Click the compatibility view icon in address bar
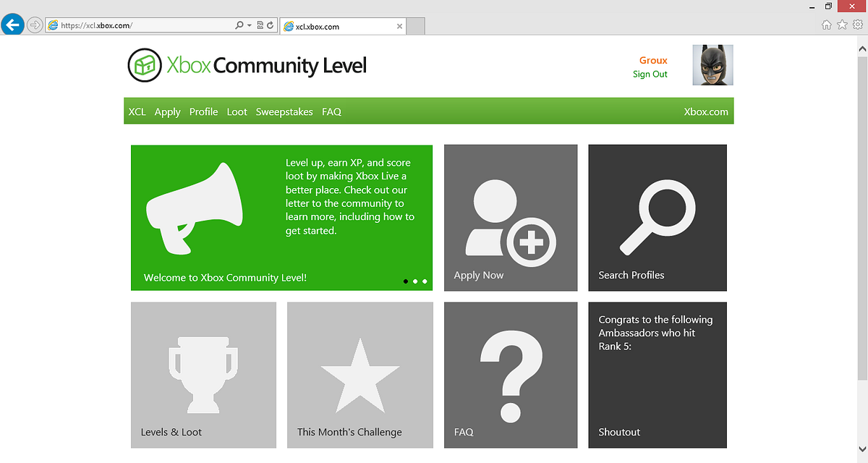 (260, 25)
